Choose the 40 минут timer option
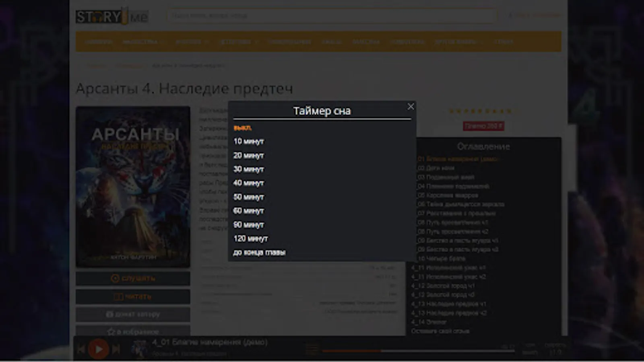The image size is (644, 362). click(x=249, y=183)
